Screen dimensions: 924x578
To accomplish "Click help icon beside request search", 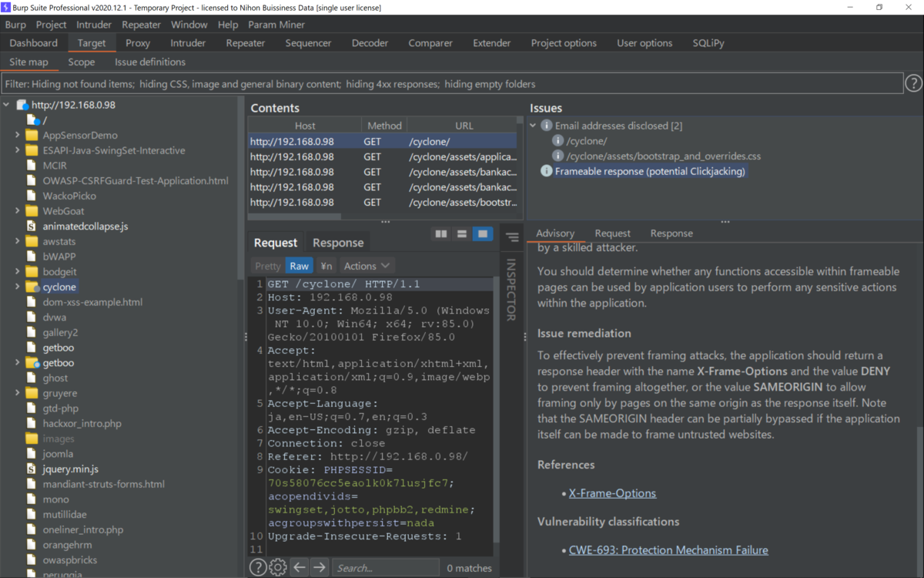I will pos(258,568).
